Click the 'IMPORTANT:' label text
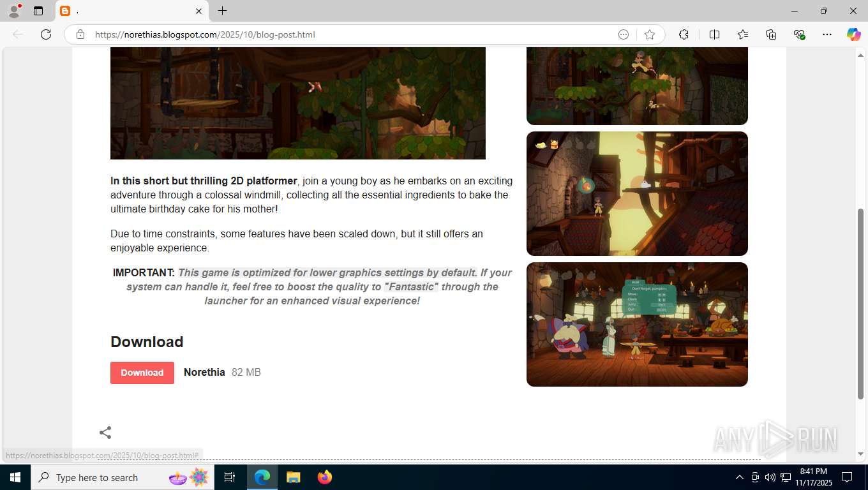868x490 pixels. 144,272
